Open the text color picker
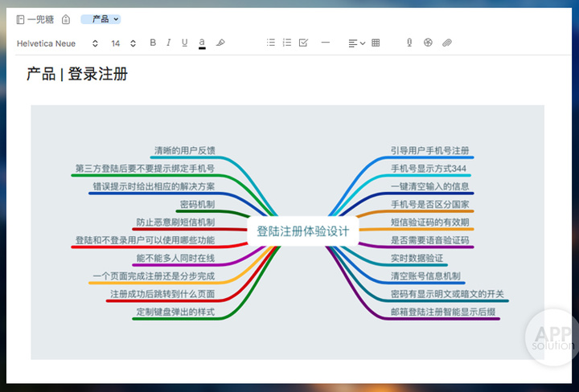579x392 pixels. [202, 43]
